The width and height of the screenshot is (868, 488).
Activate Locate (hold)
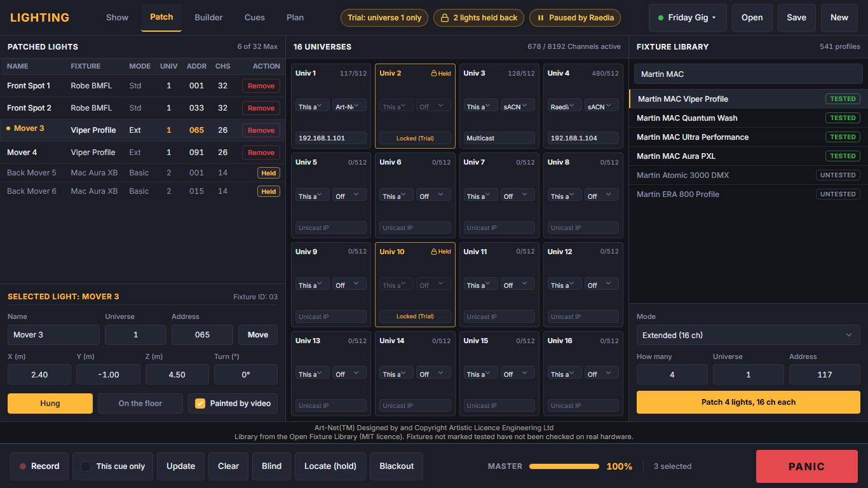tap(330, 466)
